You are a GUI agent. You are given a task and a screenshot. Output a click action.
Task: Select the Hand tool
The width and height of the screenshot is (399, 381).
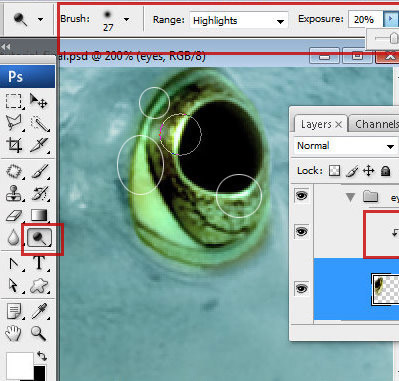(13, 333)
